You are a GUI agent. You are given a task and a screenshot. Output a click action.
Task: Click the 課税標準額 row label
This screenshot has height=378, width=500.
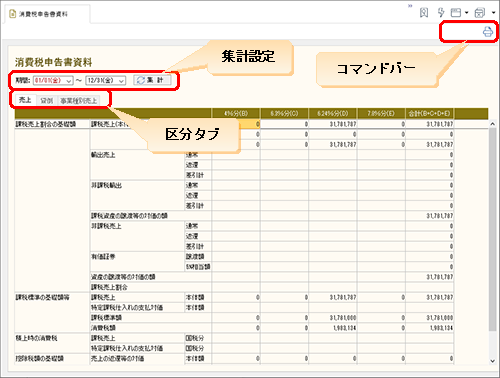(x=106, y=318)
